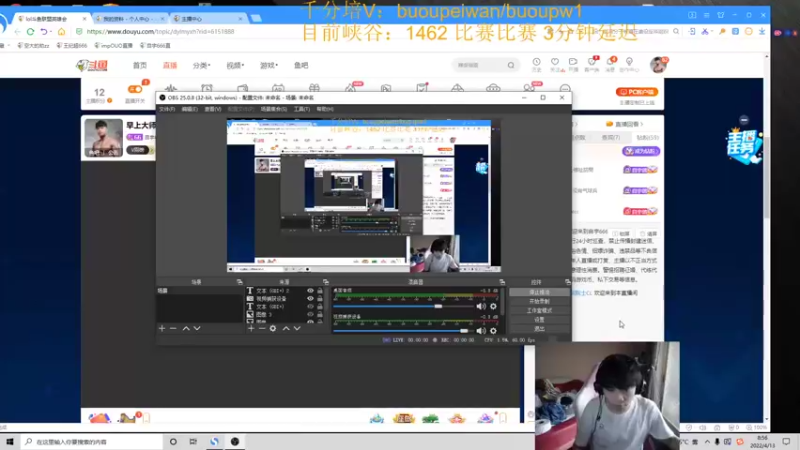Go back in browser
This screenshot has height=450, width=800.
tap(17, 32)
